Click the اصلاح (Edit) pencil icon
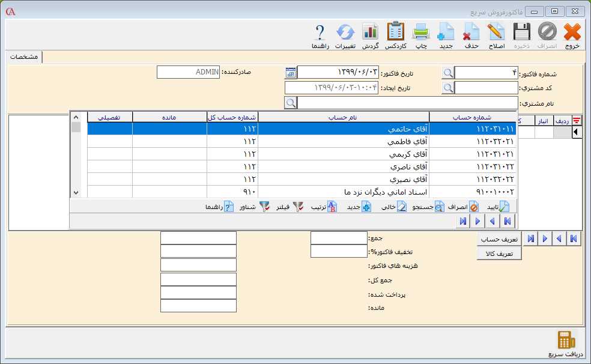The width and height of the screenshot is (591, 364). tap(497, 35)
